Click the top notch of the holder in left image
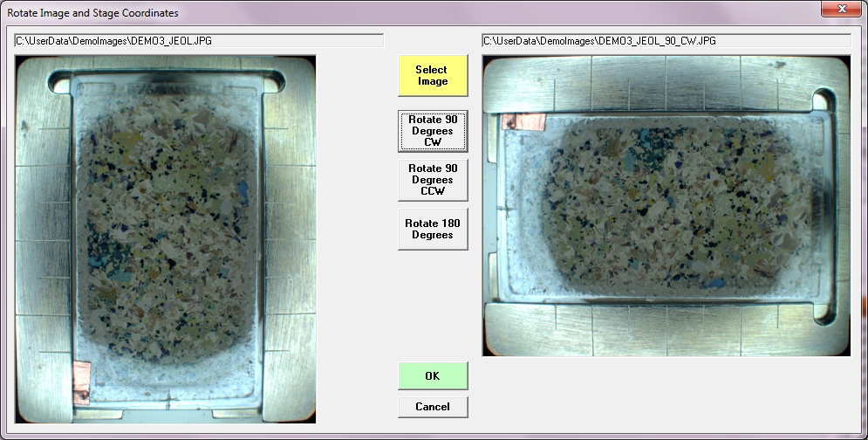The width and height of the screenshot is (868, 440). [x=166, y=82]
